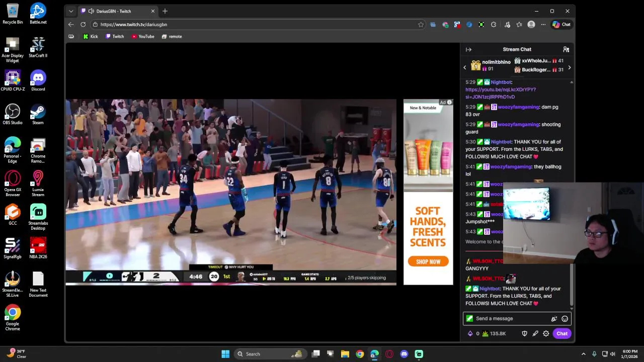The image size is (644, 362).
Task: Click nolimitbhino top gifter entry
Action: pos(490,65)
